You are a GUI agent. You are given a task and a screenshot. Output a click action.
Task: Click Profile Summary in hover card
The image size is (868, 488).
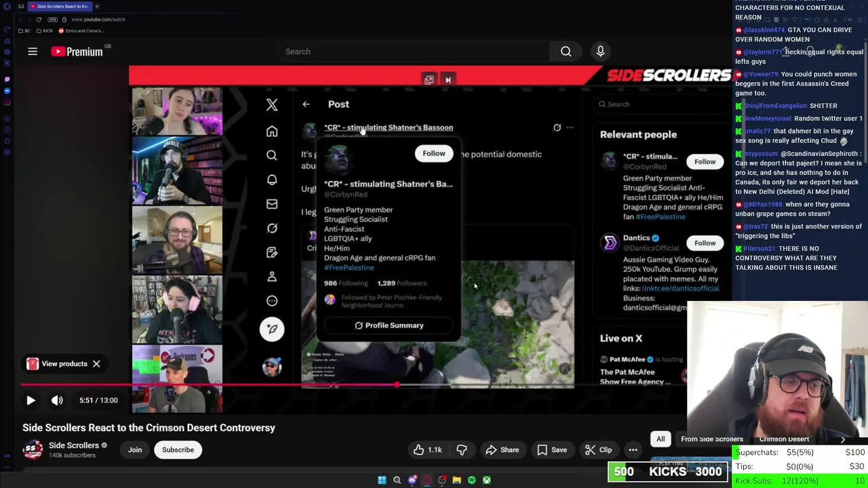point(389,325)
